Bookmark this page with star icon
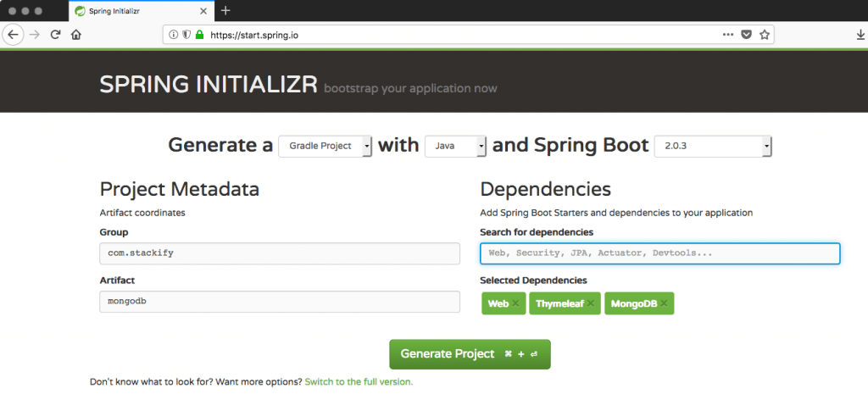The height and width of the screenshot is (411, 868). point(765,34)
